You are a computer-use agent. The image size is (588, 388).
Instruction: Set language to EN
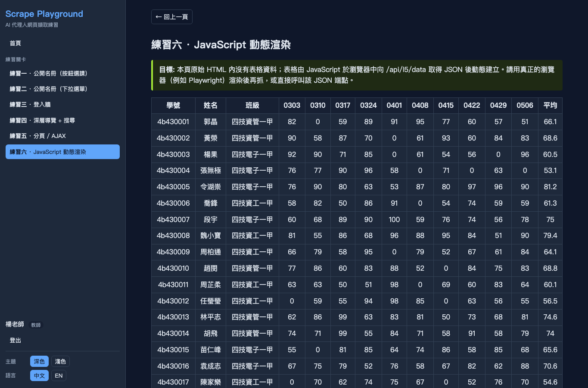tap(59, 375)
